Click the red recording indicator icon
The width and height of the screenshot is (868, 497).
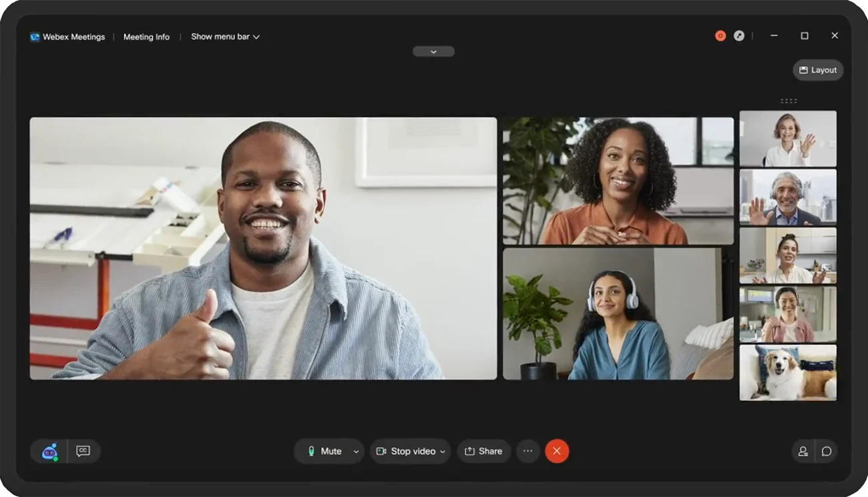[x=720, y=36]
